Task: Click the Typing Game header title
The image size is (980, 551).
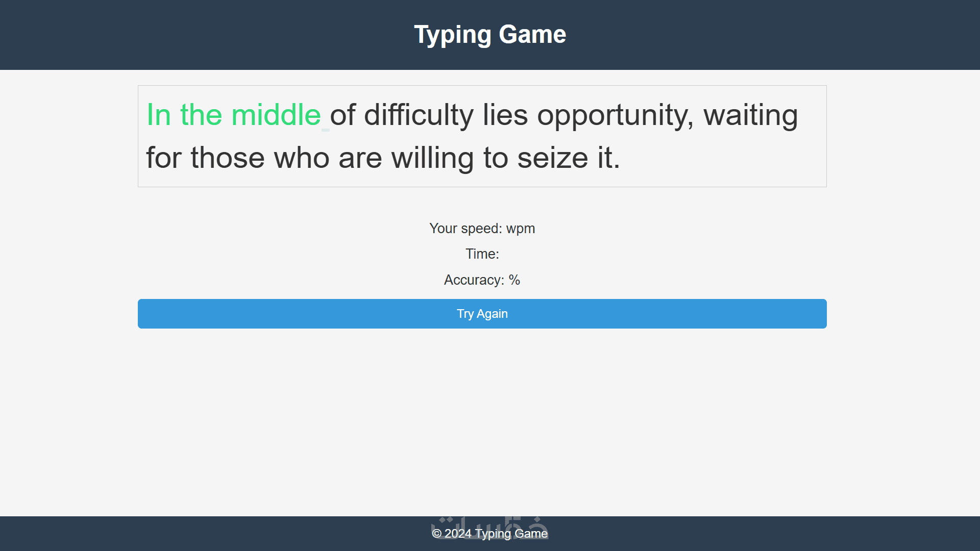Action: pyautogui.click(x=489, y=35)
